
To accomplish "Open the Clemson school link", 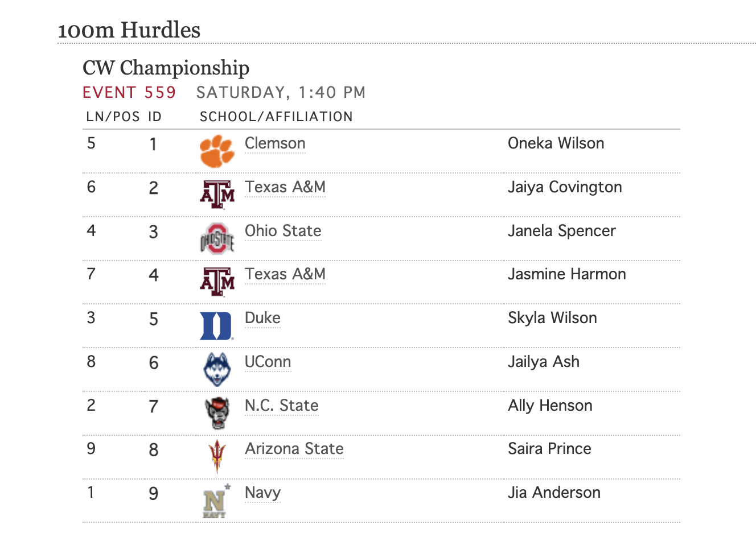I will 275,143.
